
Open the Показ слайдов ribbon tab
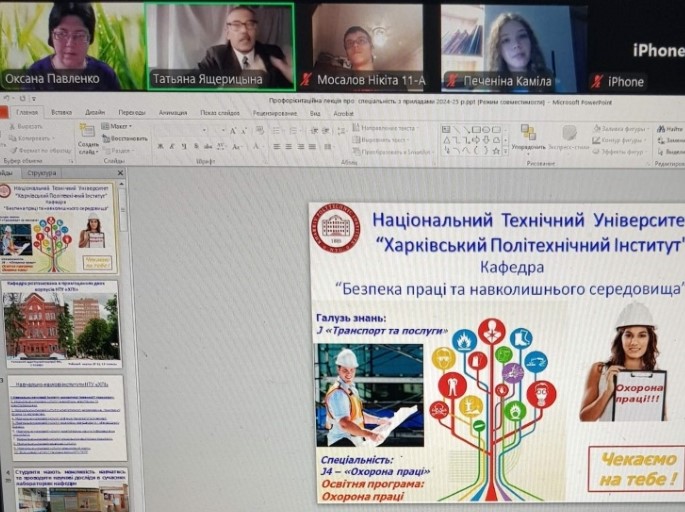[219, 113]
